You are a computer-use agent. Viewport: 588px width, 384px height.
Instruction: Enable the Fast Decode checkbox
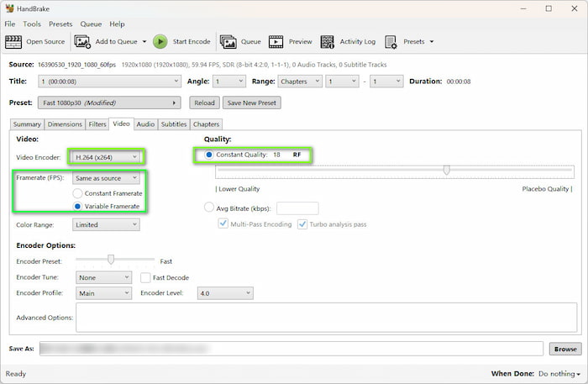coord(145,277)
